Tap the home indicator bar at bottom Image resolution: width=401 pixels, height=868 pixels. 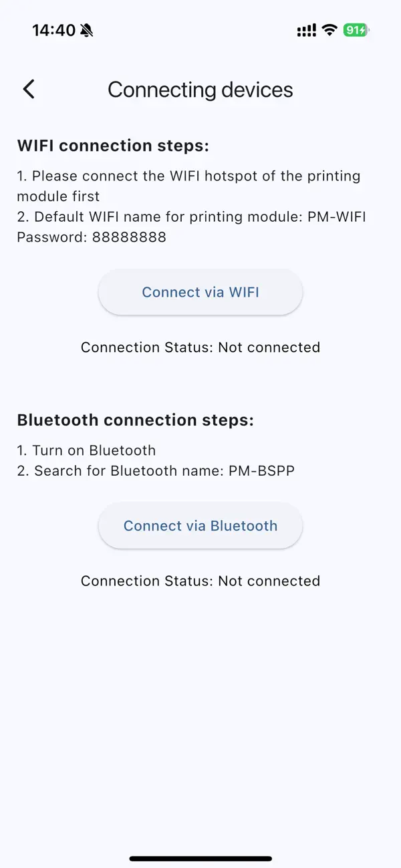coord(200,859)
